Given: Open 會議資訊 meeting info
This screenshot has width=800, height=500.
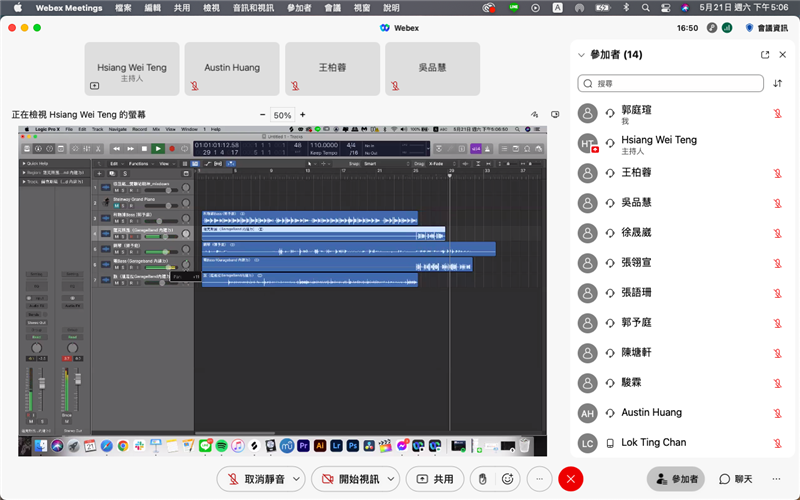Looking at the screenshot, I should pyautogui.click(x=770, y=28).
